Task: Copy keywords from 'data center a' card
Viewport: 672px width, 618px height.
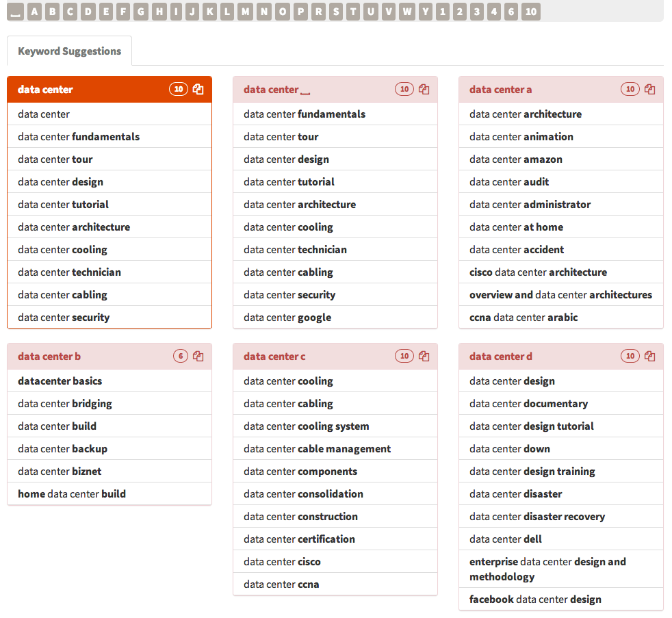Action: point(649,89)
